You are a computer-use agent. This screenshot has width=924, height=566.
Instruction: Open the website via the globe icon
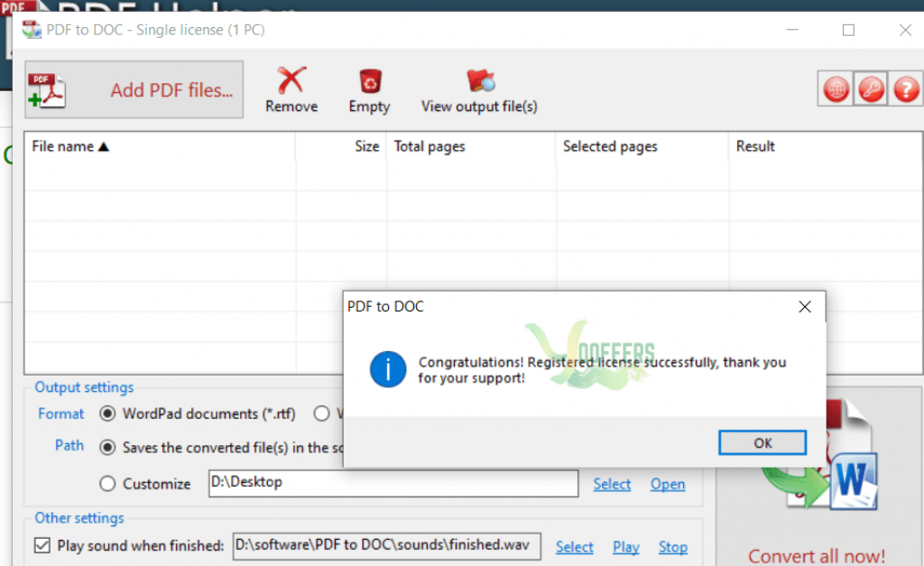tap(836, 89)
